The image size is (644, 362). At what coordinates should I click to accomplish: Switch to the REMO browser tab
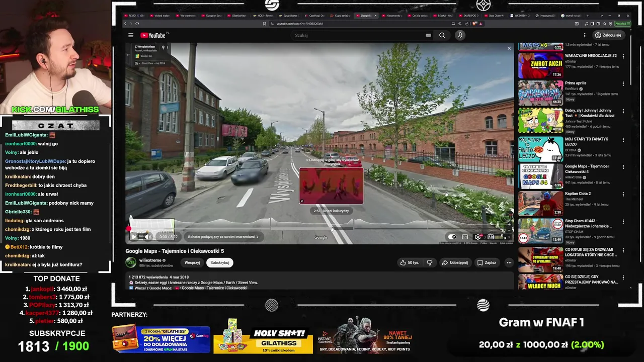(x=134, y=16)
